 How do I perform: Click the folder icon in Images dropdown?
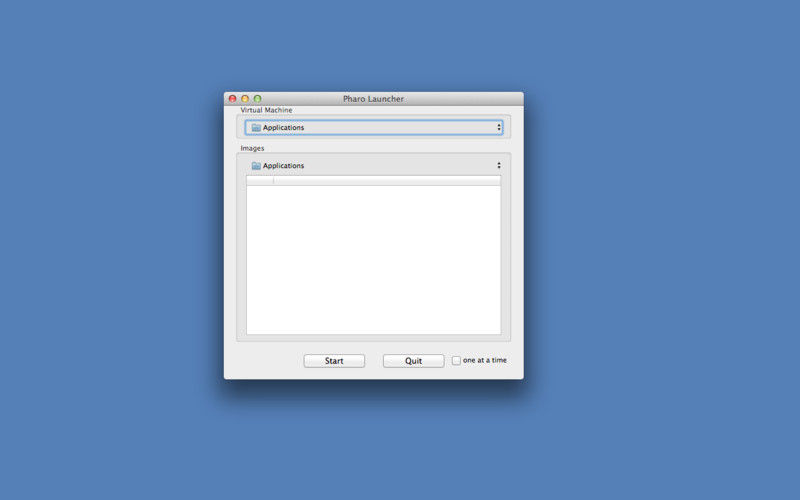[x=256, y=166]
